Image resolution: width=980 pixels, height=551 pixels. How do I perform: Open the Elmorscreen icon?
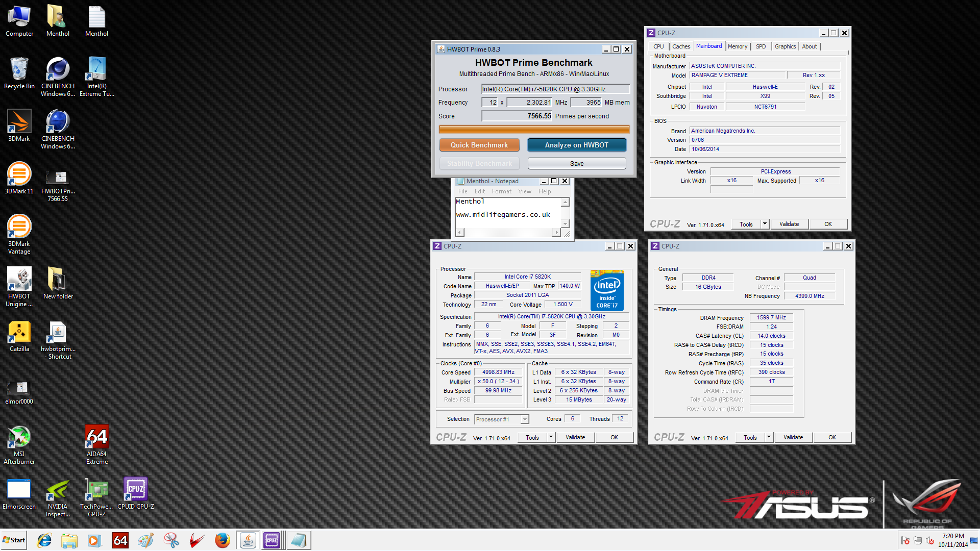[19, 495]
